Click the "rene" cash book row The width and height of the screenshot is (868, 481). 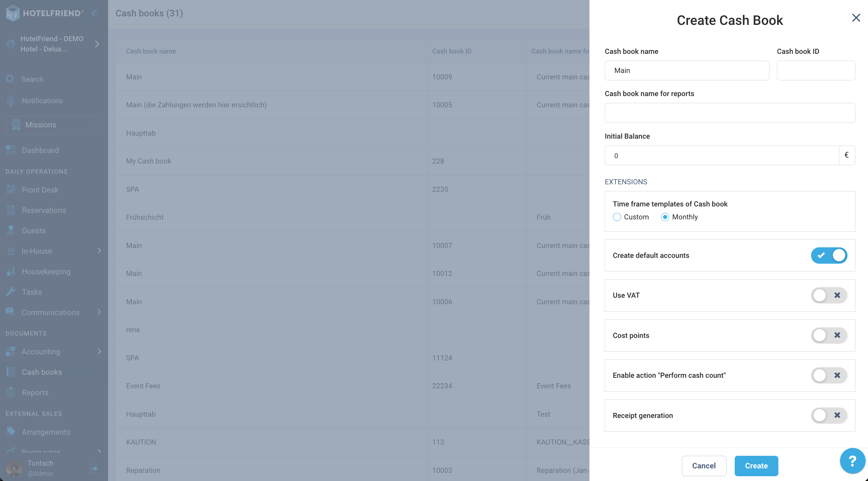tap(352, 330)
